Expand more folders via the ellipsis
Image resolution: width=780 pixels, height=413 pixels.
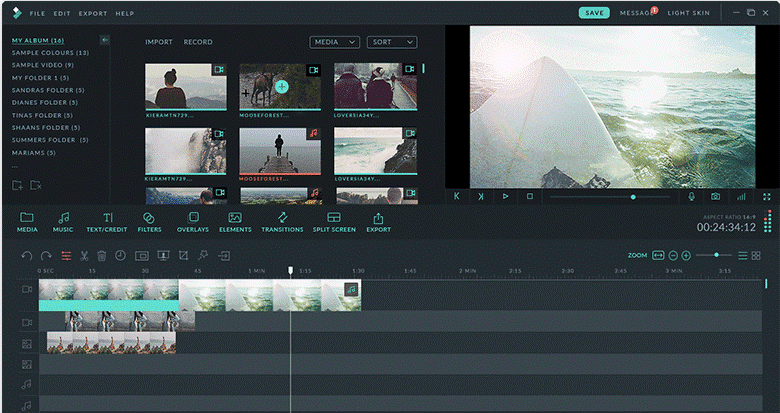pyautogui.click(x=15, y=166)
